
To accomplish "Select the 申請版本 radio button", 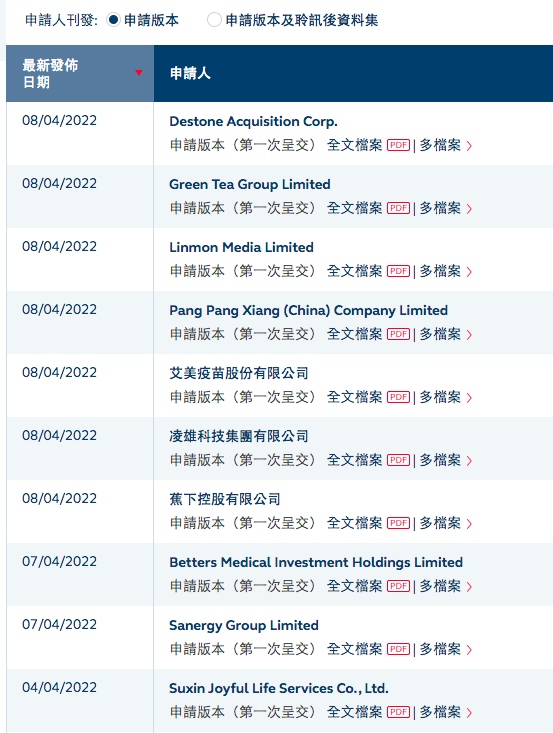I will point(113,20).
